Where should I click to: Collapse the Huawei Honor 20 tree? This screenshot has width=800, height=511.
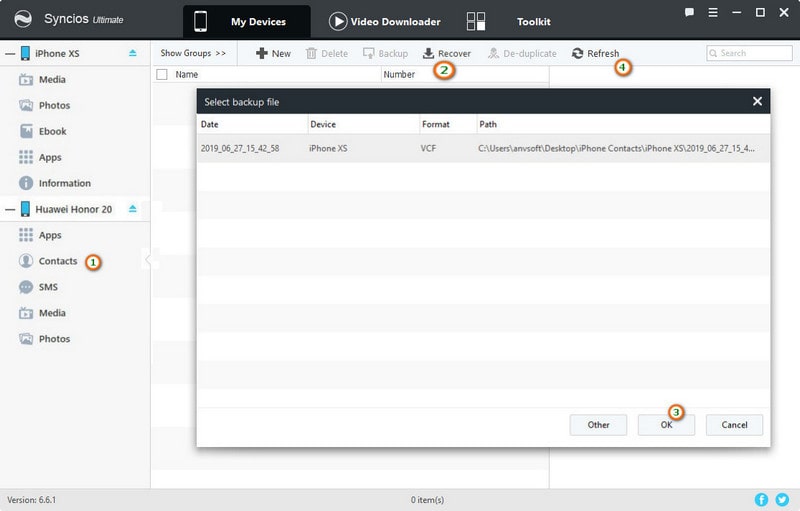point(10,209)
